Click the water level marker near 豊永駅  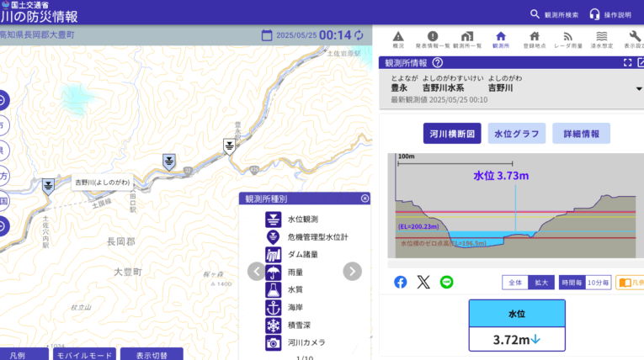229,146
